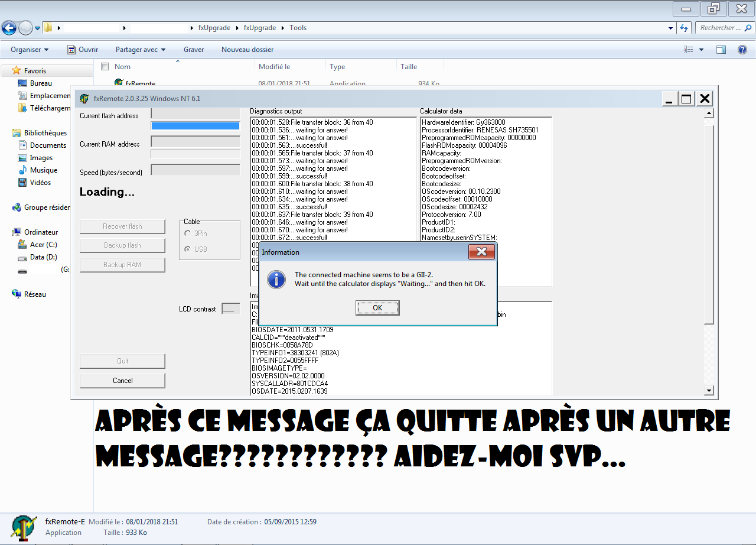The height and width of the screenshot is (545, 756).
Task: Minimize the fxRemote window
Action: [669, 99]
